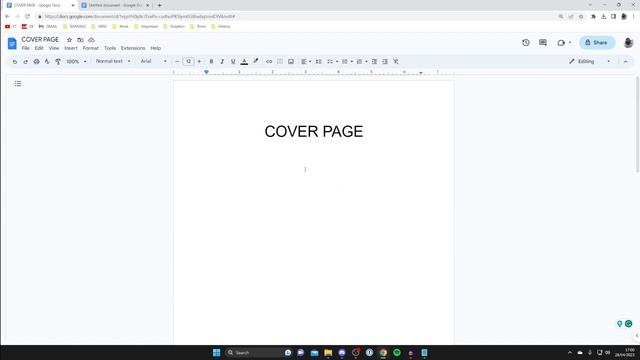Viewport: 640px width, 360px height.
Task: Expand the Bulleted list options arrow
Action: coord(351,62)
